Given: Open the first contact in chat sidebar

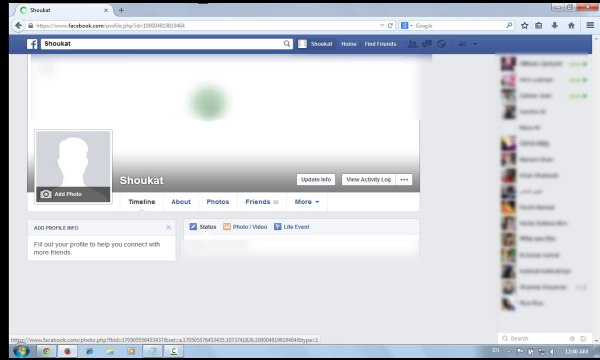Looking at the screenshot, I should pos(544,64).
